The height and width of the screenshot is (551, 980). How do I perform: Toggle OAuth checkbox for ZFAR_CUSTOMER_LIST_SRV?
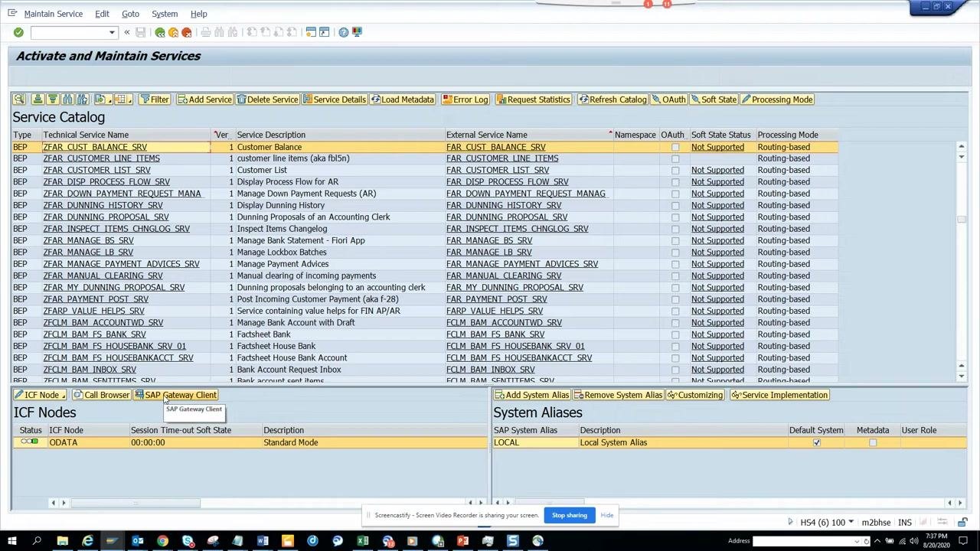[x=675, y=170]
